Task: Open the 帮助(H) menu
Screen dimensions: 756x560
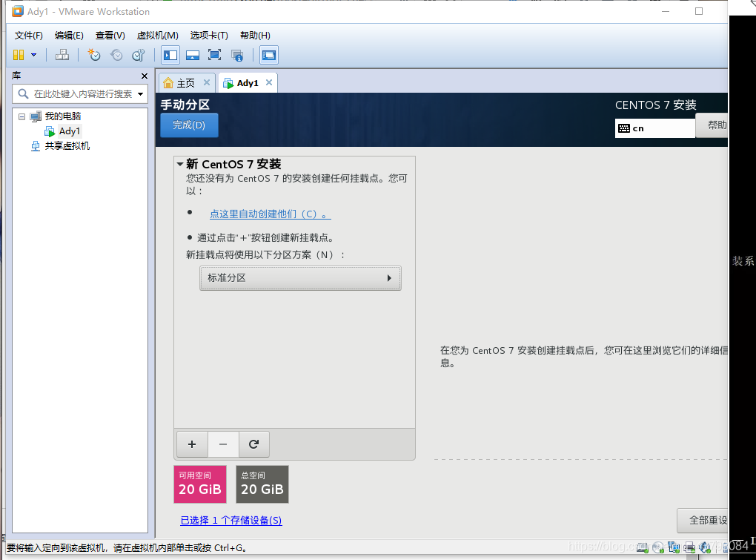Action: [255, 35]
